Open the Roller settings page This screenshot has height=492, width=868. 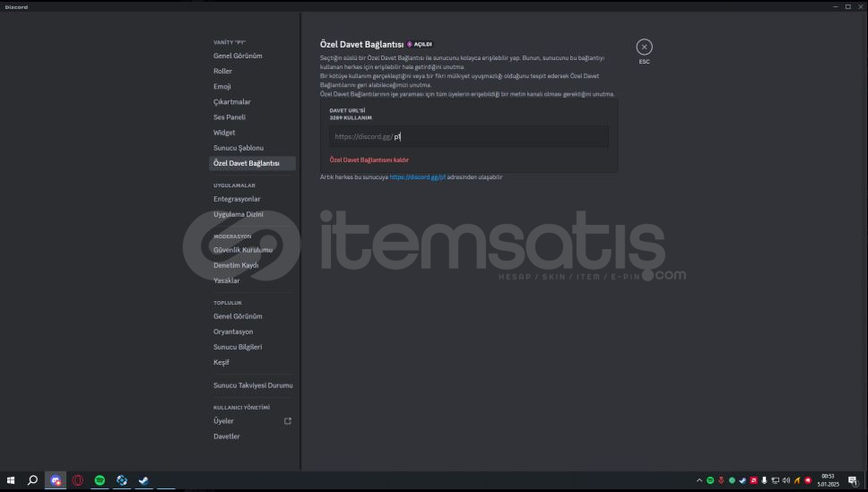pos(222,72)
